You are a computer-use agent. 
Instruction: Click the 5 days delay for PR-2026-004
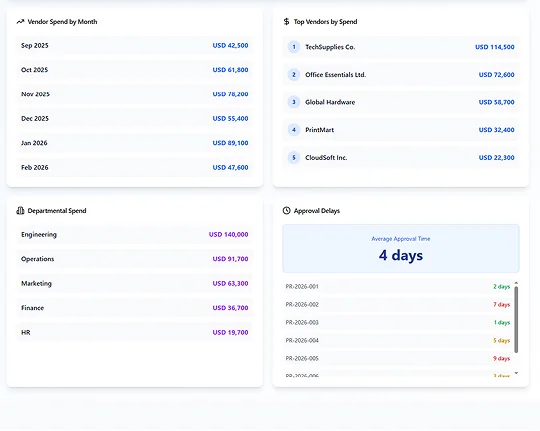[501, 340]
